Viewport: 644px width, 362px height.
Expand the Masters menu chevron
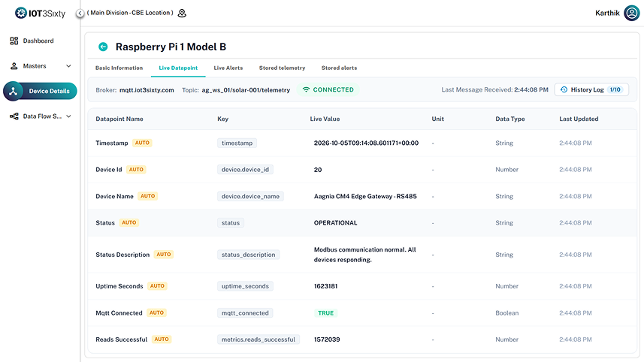68,65
